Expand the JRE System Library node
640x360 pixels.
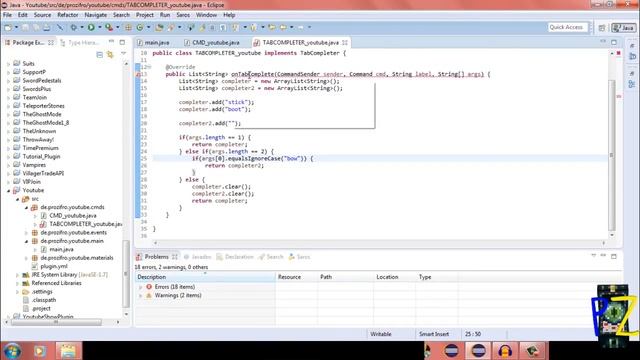(17, 275)
